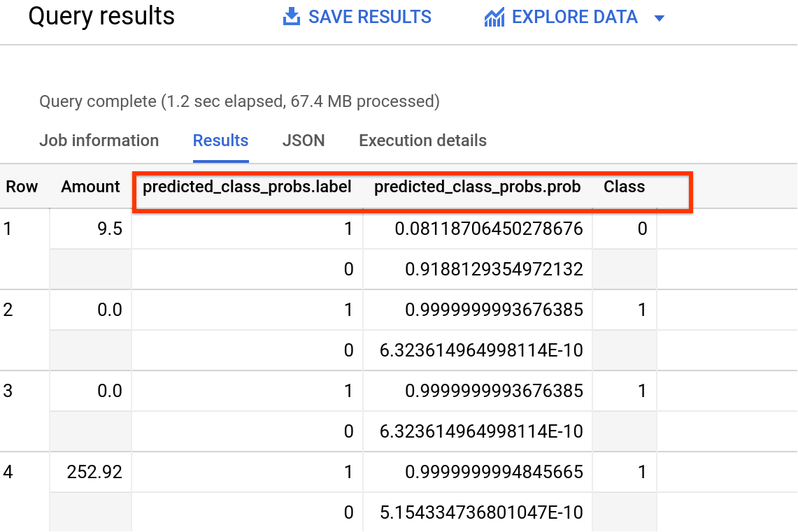The image size is (798, 532).
Task: Click probability value 5.154334736801047E-10
Action: tap(481, 512)
